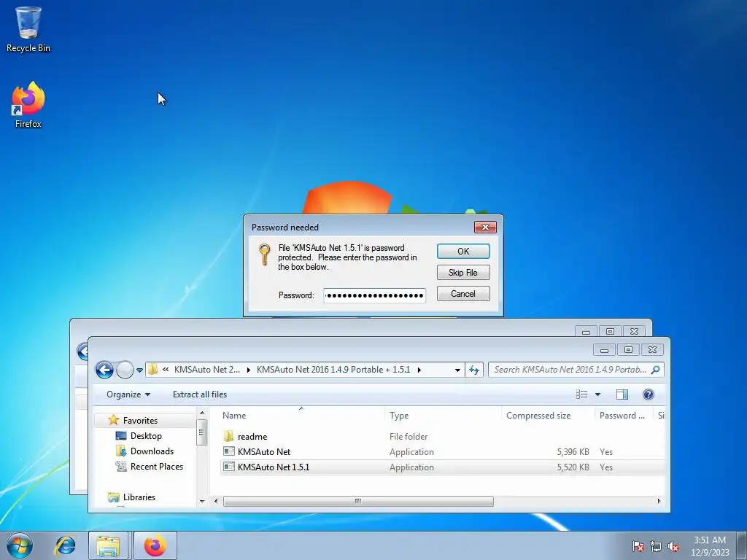Focus the Password input field
747x560 pixels.
click(374, 295)
